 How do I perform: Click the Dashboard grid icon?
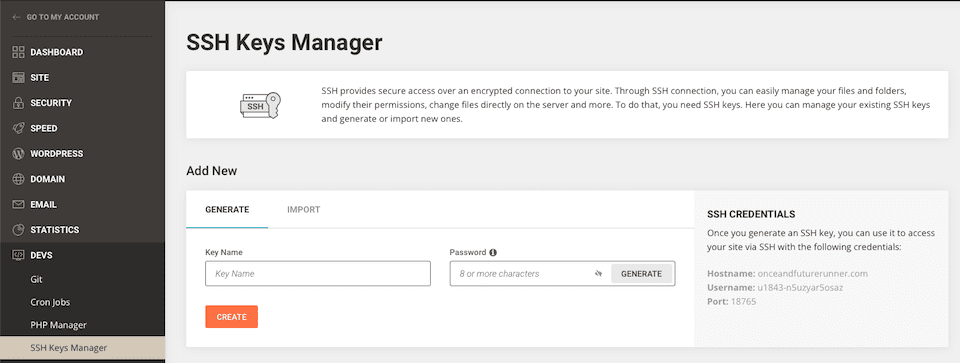18,53
